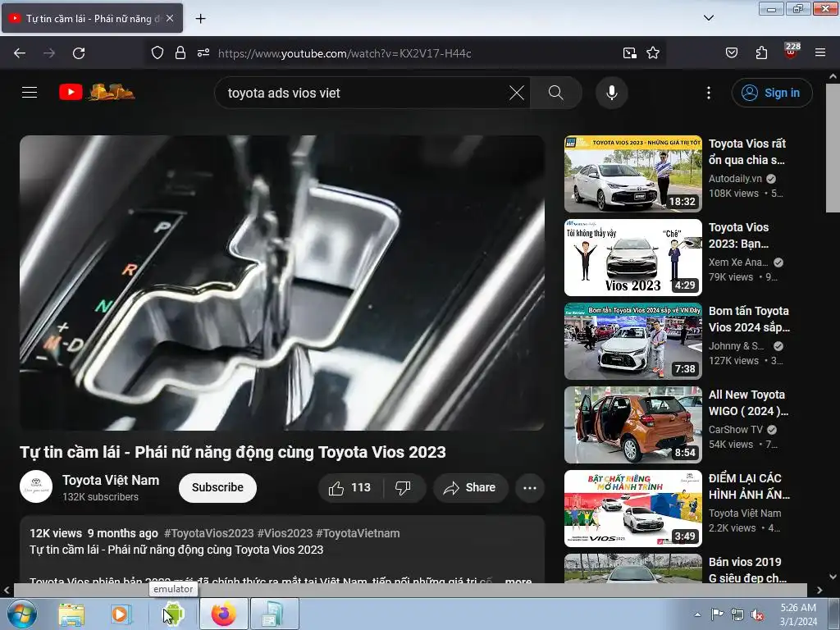Open Firefox tracking protection shield
The width and height of the screenshot is (840, 630).
[x=157, y=52]
